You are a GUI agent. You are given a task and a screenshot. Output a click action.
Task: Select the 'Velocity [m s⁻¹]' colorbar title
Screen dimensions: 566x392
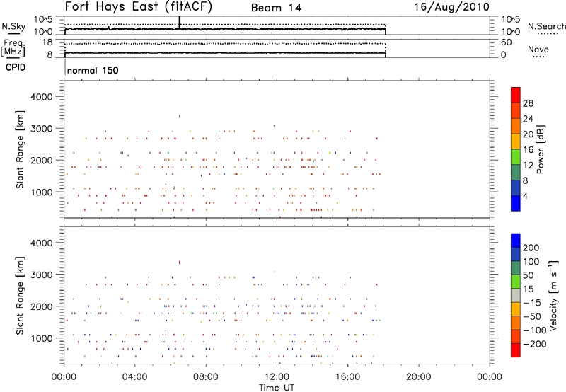click(553, 295)
